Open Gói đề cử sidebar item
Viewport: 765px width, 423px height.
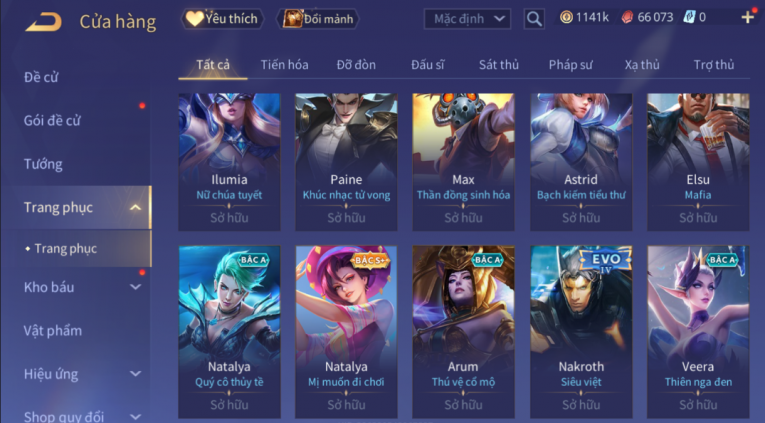pyautogui.click(x=52, y=121)
